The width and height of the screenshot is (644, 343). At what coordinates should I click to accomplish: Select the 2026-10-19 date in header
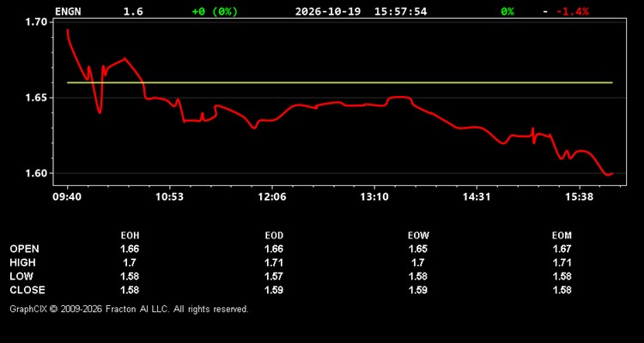(x=328, y=11)
